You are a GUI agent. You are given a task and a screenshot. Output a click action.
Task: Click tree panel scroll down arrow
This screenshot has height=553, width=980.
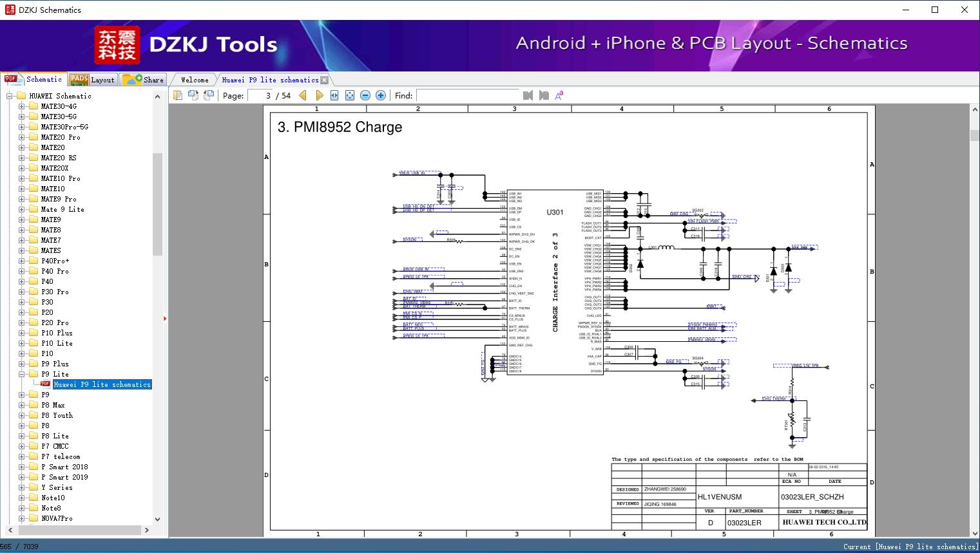pyautogui.click(x=157, y=520)
